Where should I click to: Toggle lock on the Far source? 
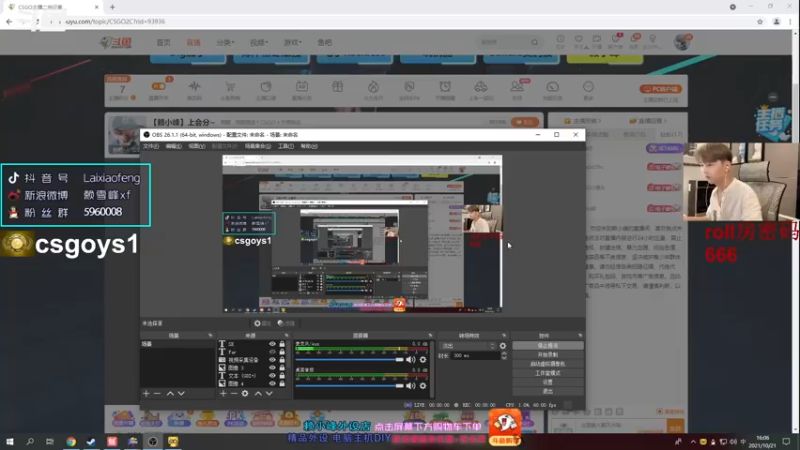(x=282, y=352)
